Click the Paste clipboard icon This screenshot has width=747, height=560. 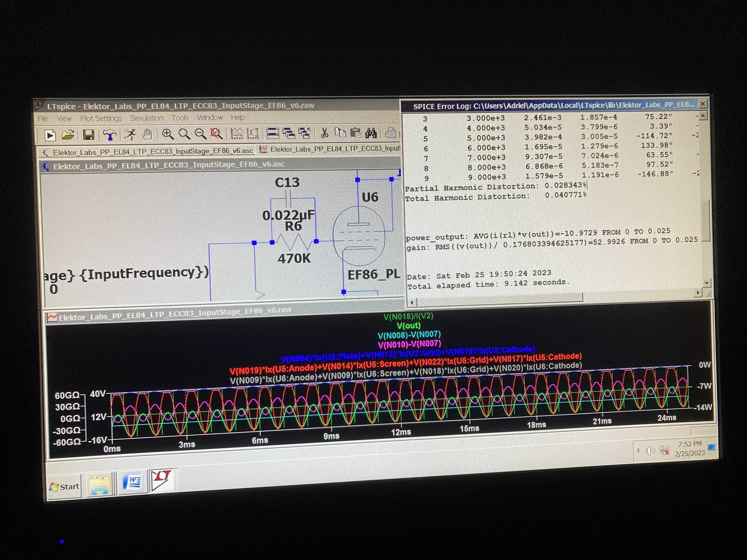356,133
